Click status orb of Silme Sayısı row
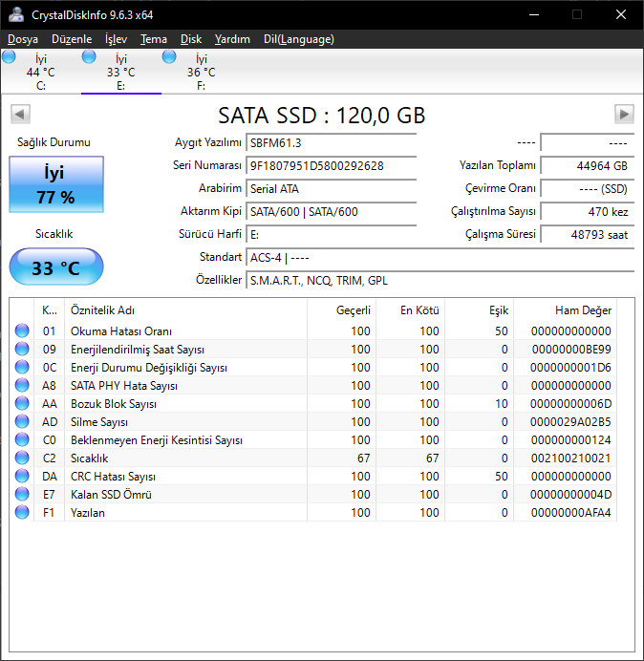Screen dimensions: 644x661 [22, 421]
